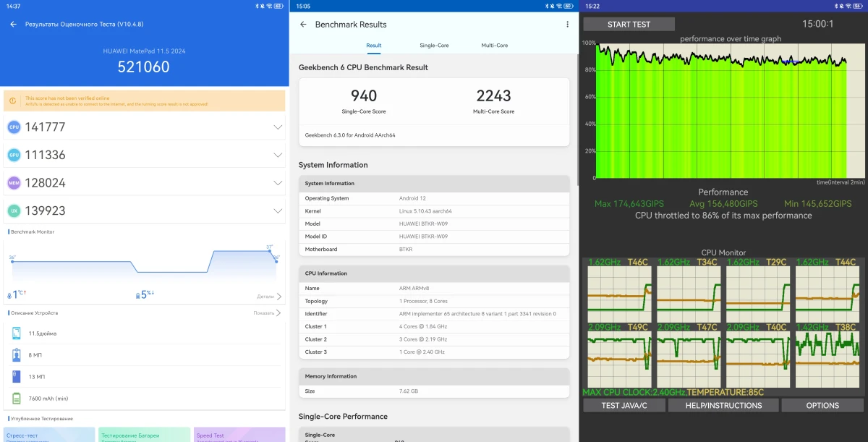Viewport: 868px width, 442px height.
Task: Tap the screen size icon beside 11.5дюйма
Action: pos(17,333)
